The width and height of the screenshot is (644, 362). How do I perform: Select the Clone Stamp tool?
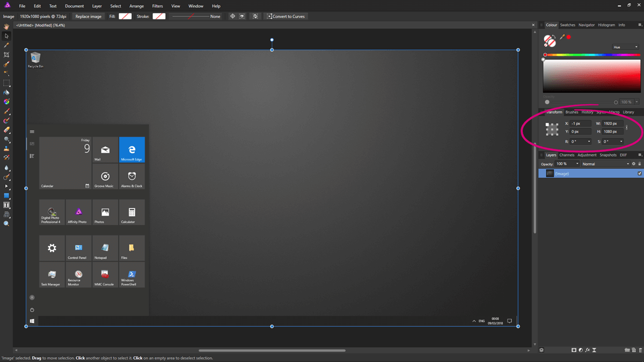click(6, 147)
